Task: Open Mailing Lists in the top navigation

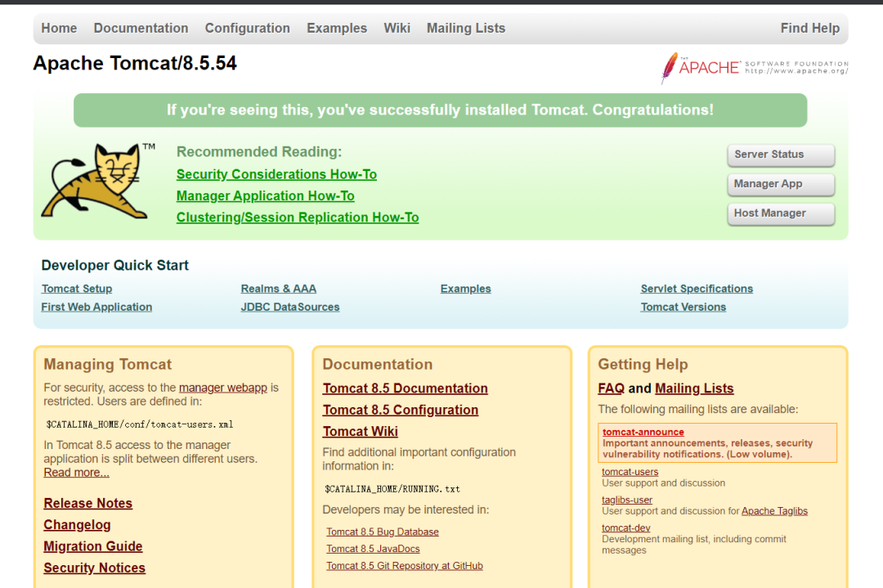Action: click(466, 28)
